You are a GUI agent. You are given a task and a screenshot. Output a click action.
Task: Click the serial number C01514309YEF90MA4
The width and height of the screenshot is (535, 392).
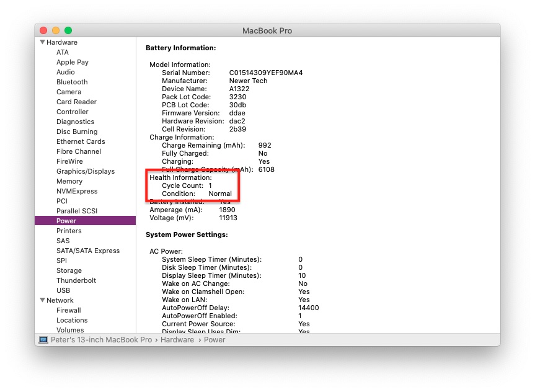(266, 73)
